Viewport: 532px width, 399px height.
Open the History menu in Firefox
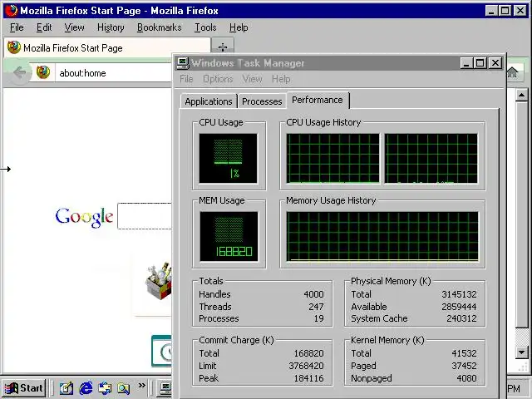coord(111,27)
